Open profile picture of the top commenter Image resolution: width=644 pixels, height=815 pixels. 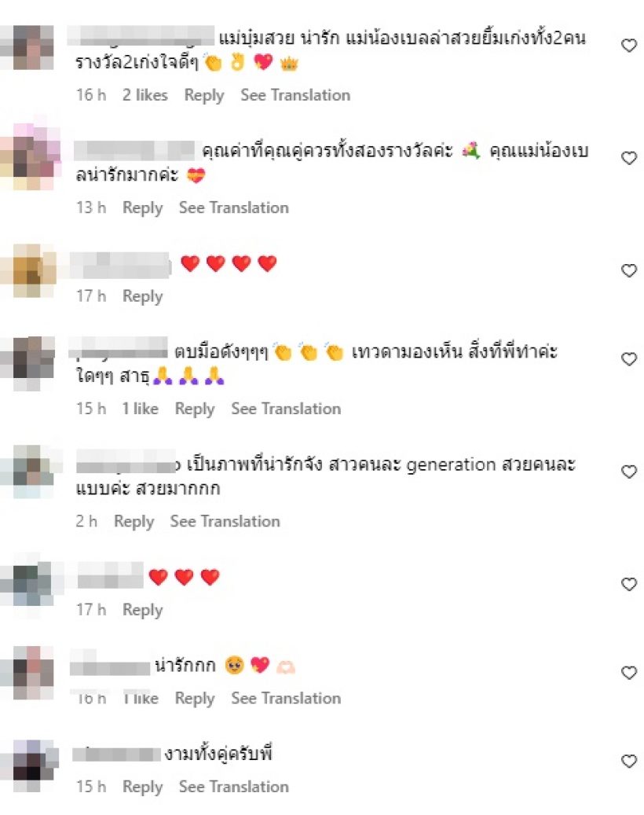33,47
